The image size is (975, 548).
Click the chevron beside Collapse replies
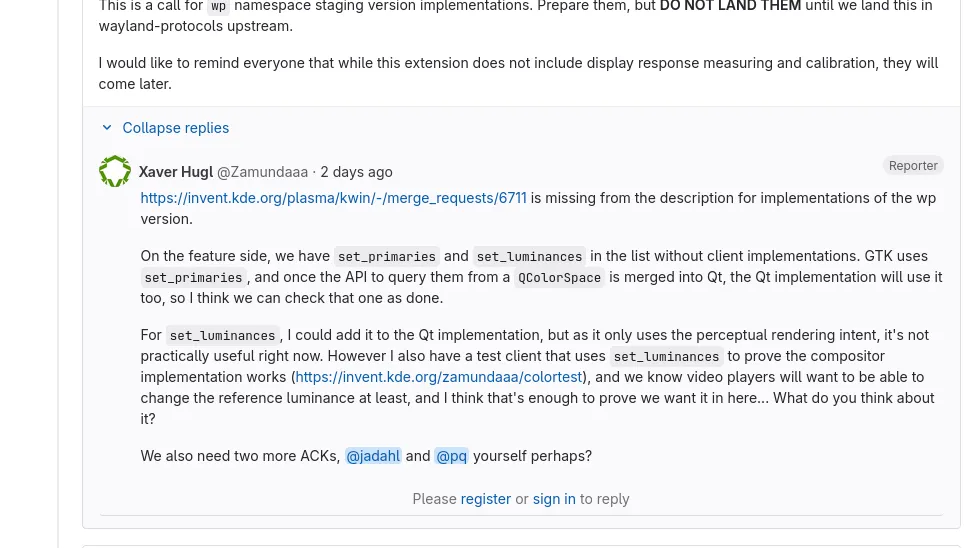(107, 128)
